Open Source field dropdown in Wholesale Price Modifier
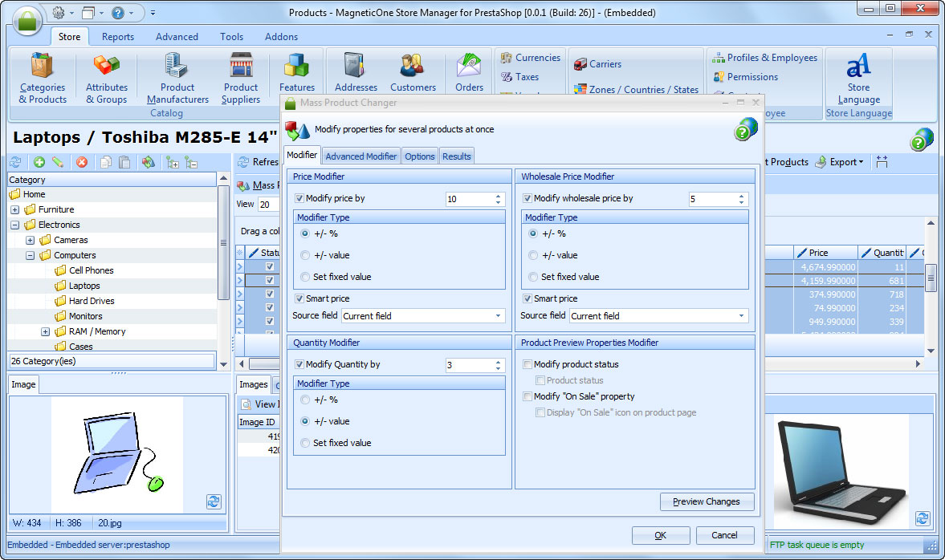The image size is (945, 560). (x=741, y=315)
